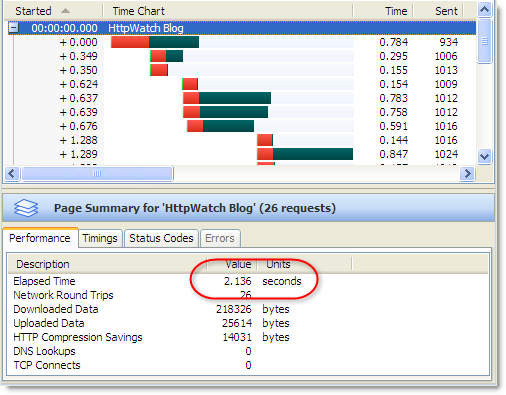Click the horizontal scrollbar left arrow
Image resolution: width=506 pixels, height=395 pixels.
tap(12, 174)
